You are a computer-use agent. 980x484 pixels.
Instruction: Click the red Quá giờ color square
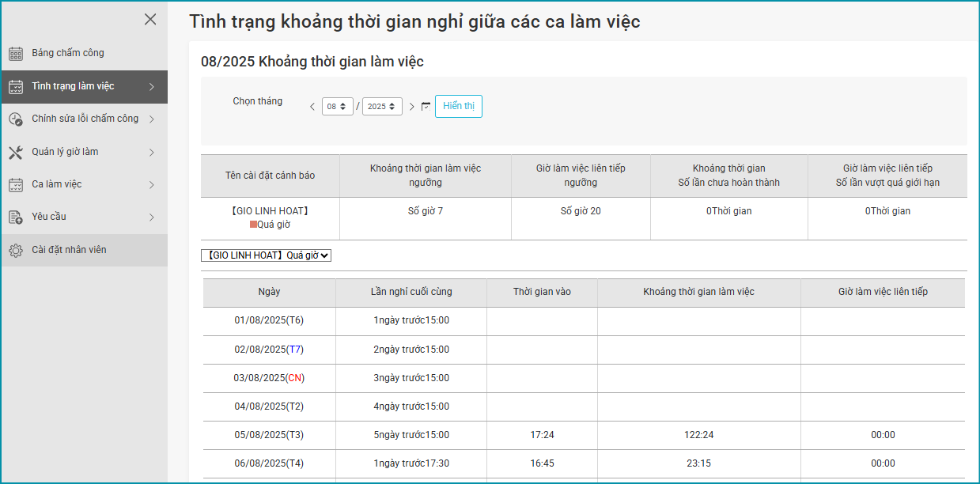point(253,225)
